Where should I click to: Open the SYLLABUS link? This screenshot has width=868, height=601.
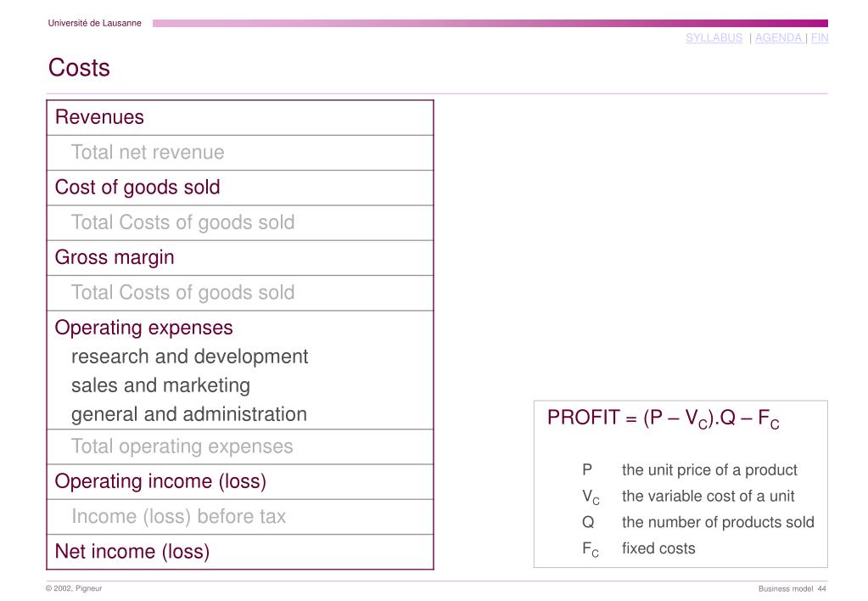pyautogui.click(x=714, y=37)
